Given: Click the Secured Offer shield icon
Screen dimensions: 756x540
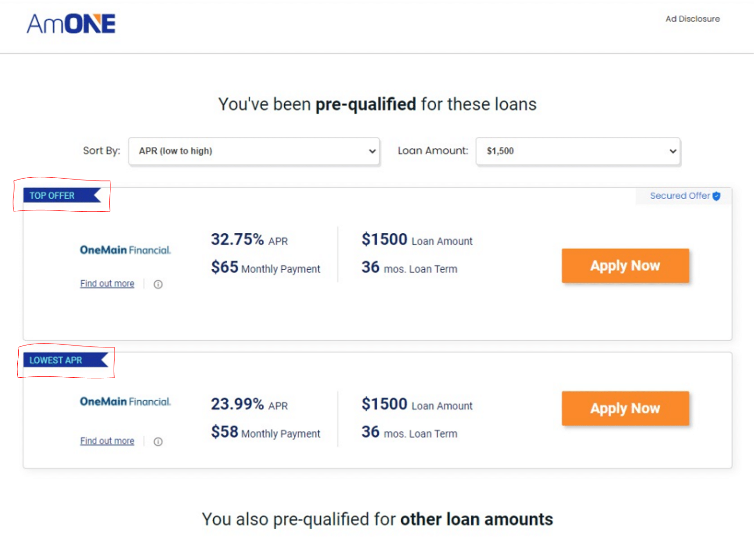Looking at the screenshot, I should pos(716,196).
